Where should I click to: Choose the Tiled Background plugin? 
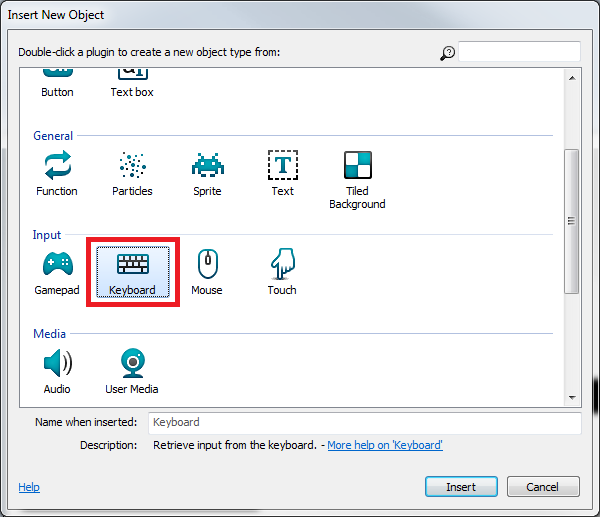tap(357, 180)
